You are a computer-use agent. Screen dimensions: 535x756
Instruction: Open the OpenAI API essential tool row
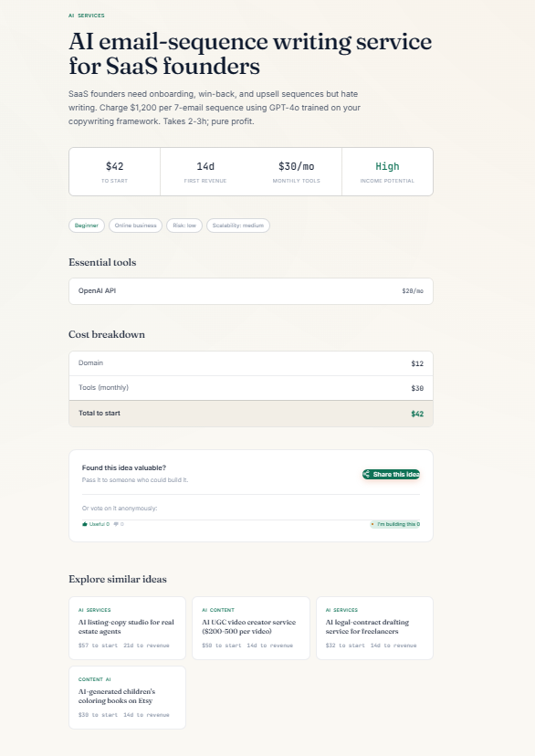coord(251,291)
